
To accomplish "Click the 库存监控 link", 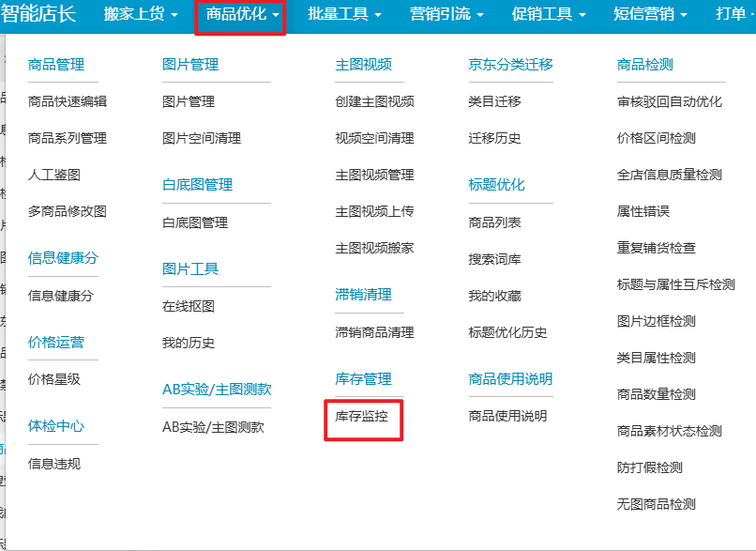I will click(x=362, y=416).
